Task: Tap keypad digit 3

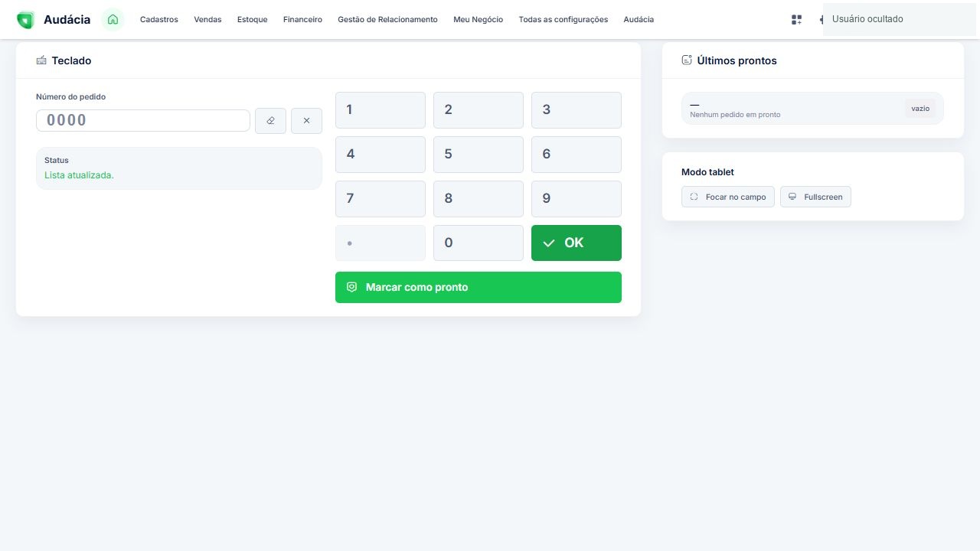Action: click(x=577, y=110)
